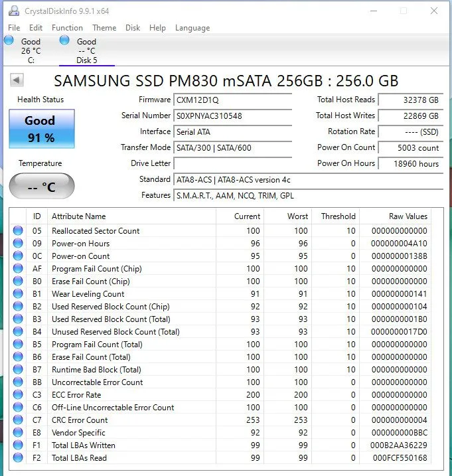This screenshot has width=452, height=476.
Task: Select the Wear Leveling Count attribute name
Action: tap(88, 294)
